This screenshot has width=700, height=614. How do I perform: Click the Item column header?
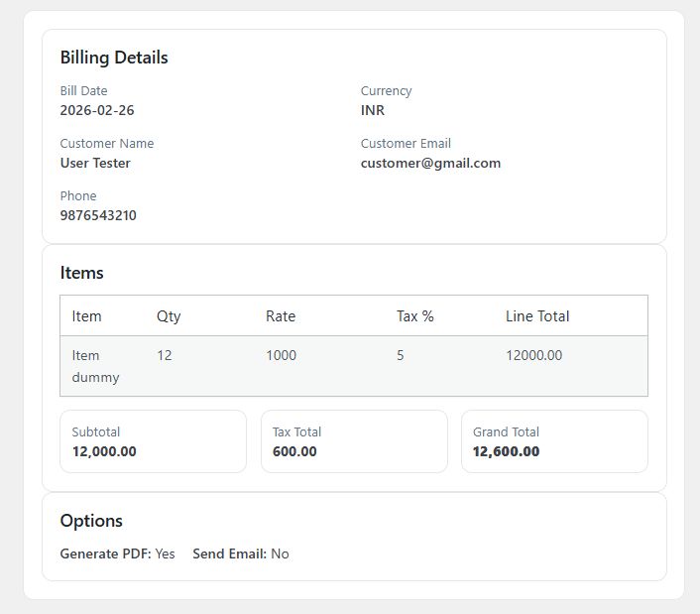(87, 316)
